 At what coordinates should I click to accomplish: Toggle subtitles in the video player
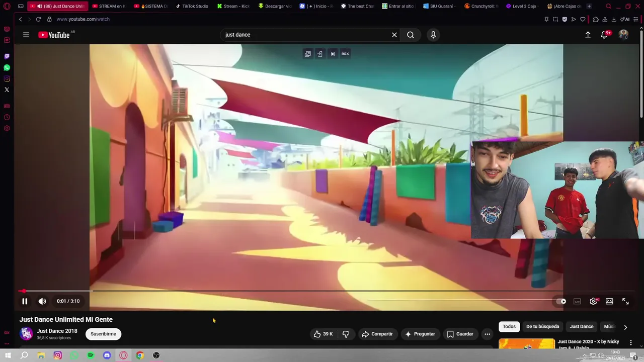(577, 301)
